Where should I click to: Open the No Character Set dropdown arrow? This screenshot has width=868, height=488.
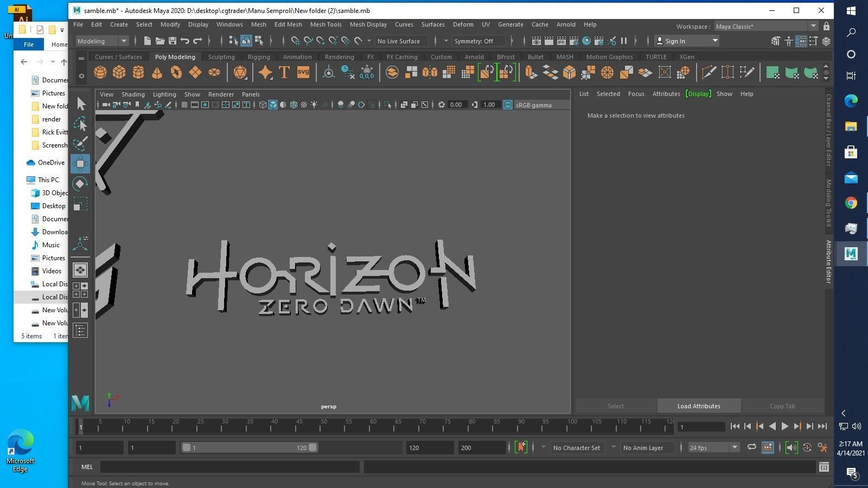pyautogui.click(x=544, y=447)
